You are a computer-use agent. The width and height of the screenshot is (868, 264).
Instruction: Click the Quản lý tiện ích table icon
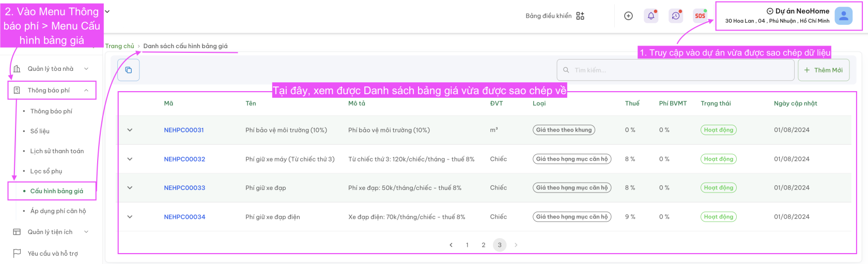pyautogui.click(x=17, y=232)
